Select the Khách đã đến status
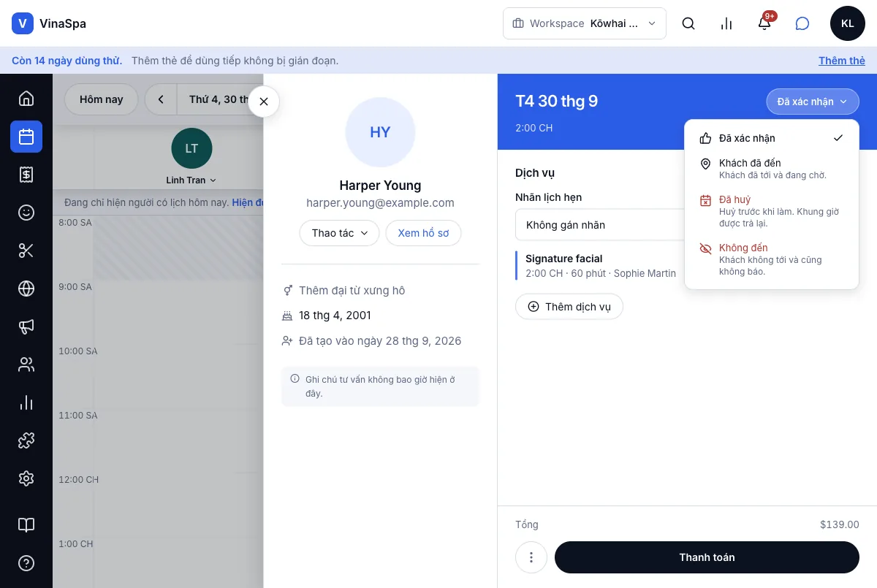Screen dimensions: 877x588 772,169
